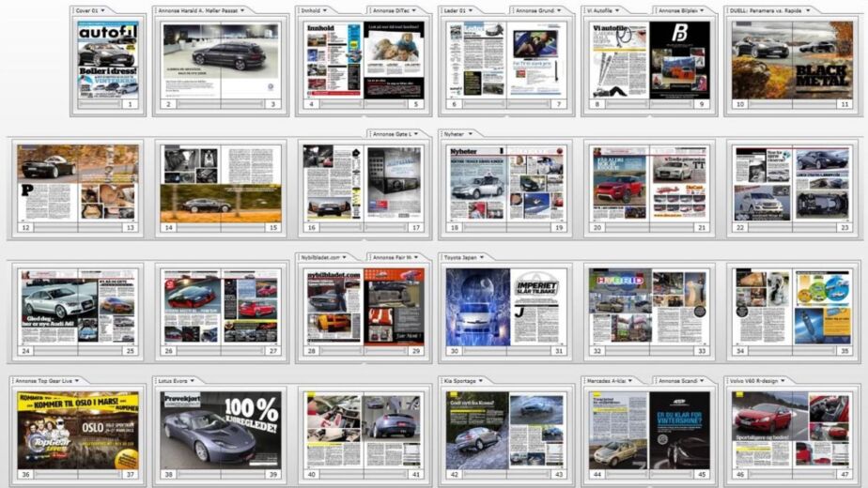Select the Annonse Scandi section tab
Screen dimensions: 868x488
[681, 381]
